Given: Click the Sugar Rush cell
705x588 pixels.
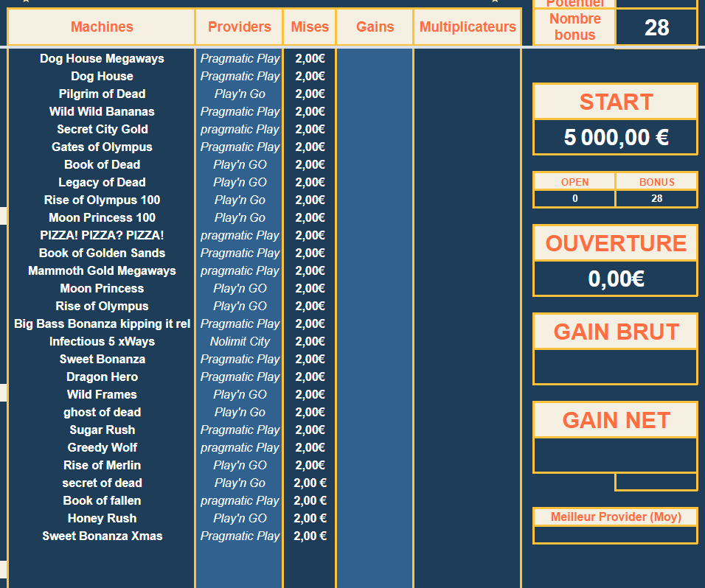Looking at the screenshot, I should coord(102,430).
